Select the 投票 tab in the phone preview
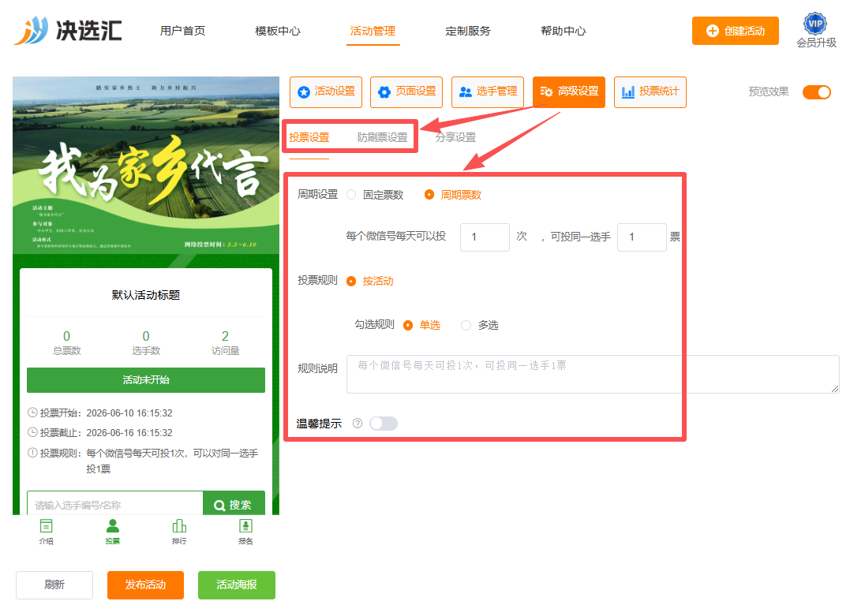The width and height of the screenshot is (865, 616). coord(113,532)
